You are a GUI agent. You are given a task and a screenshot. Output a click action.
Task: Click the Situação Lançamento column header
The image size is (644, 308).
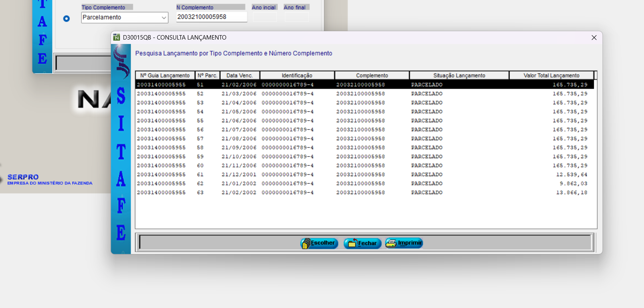459,76
